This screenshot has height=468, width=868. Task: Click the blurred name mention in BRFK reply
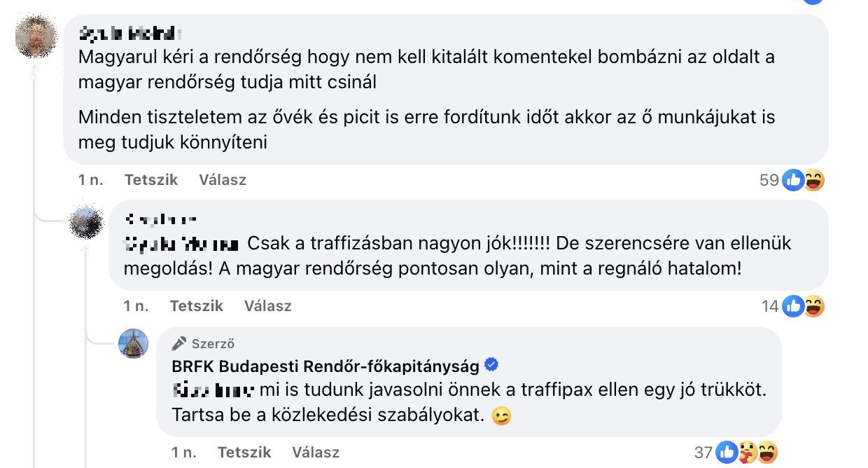[213, 390]
